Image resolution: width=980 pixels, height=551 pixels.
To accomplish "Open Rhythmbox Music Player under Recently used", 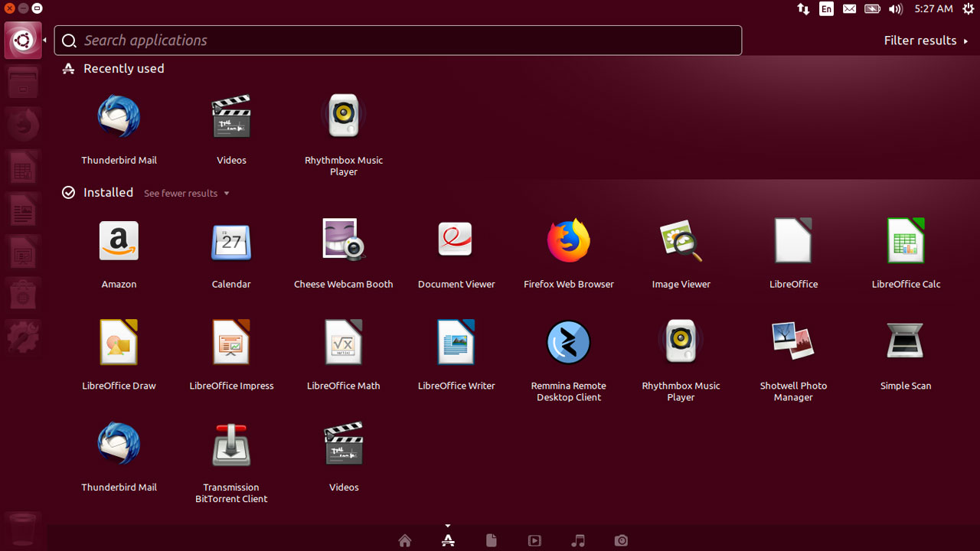I will point(344,116).
